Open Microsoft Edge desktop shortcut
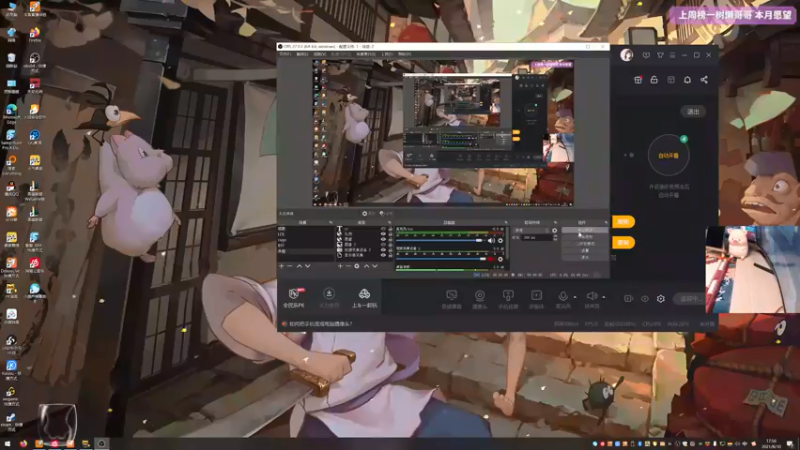Viewport: 800px width, 450px height. (x=11, y=112)
